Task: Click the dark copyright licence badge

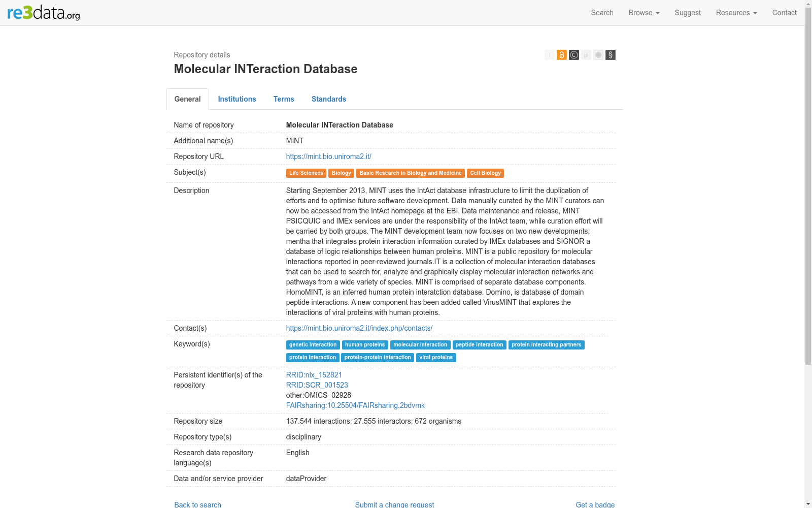Action: click(574, 55)
